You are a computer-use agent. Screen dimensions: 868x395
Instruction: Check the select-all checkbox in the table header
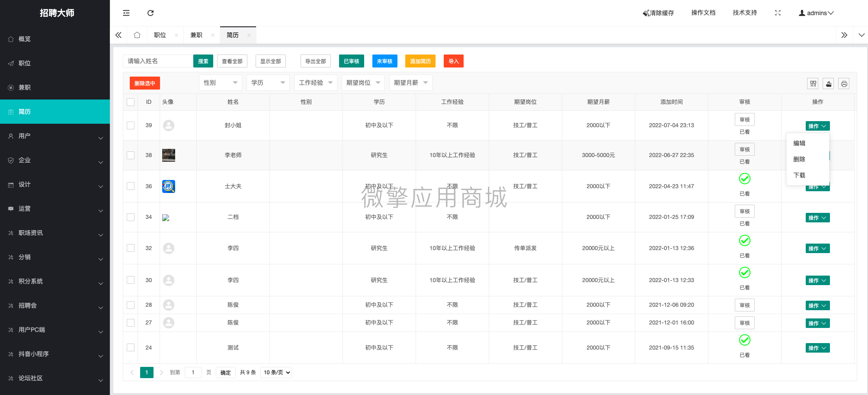tap(130, 102)
